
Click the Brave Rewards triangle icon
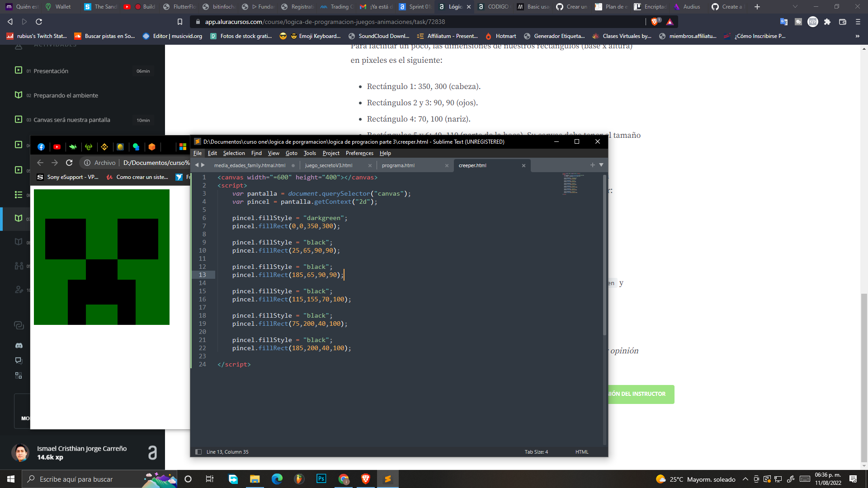670,22
